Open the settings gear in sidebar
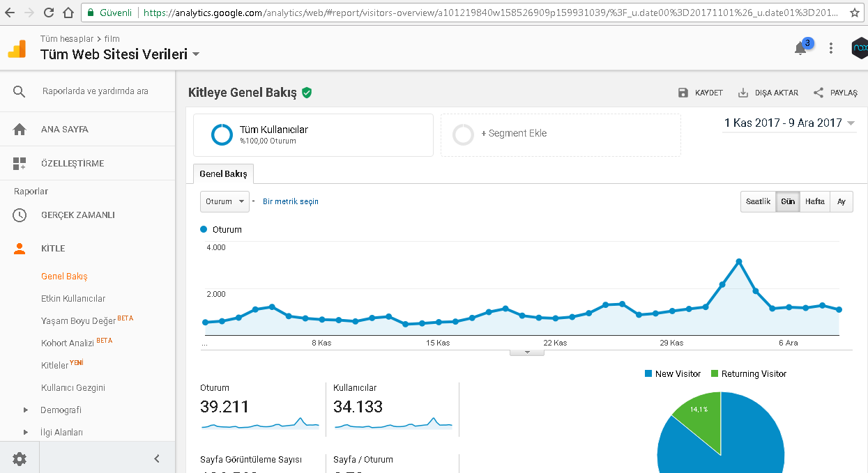This screenshot has height=473, width=868. point(20,458)
